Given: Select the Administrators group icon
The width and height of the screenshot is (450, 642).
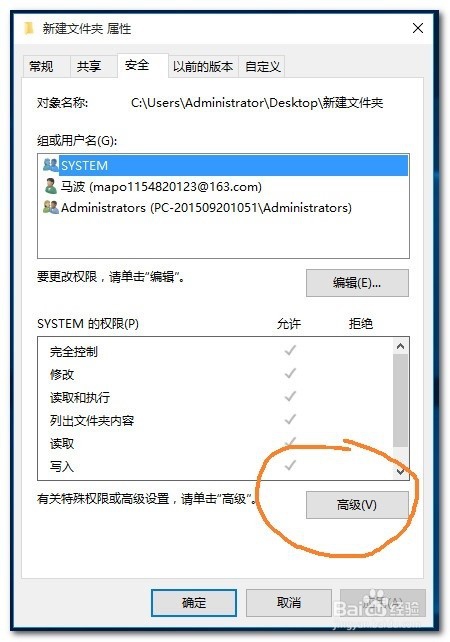Looking at the screenshot, I should [x=51, y=207].
